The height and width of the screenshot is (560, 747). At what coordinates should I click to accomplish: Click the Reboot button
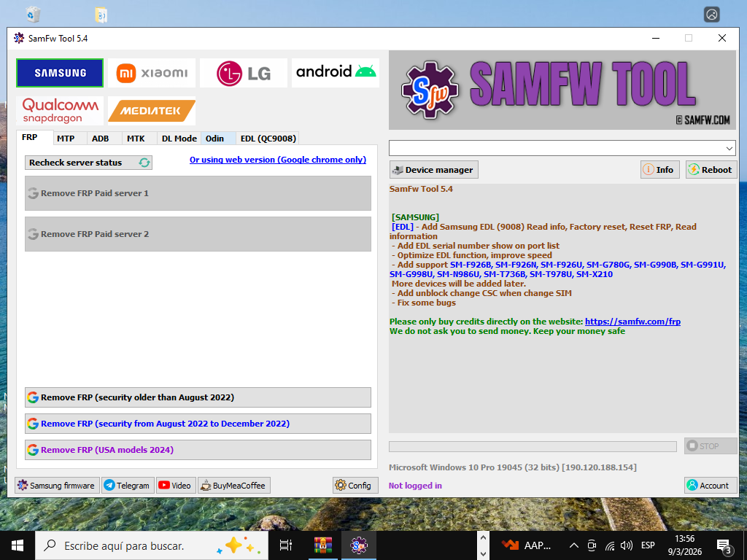click(x=711, y=170)
